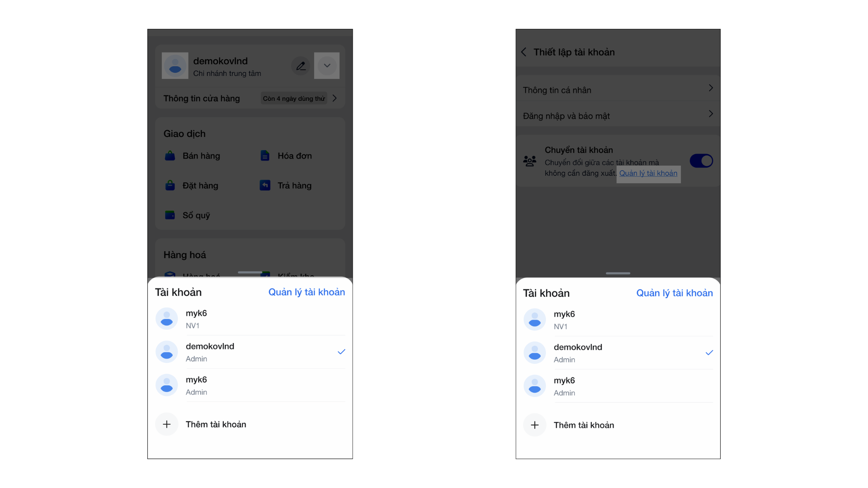This screenshot has width=868, height=488.
Task: Open the Bán hàng shopping bag icon
Action: [170, 156]
